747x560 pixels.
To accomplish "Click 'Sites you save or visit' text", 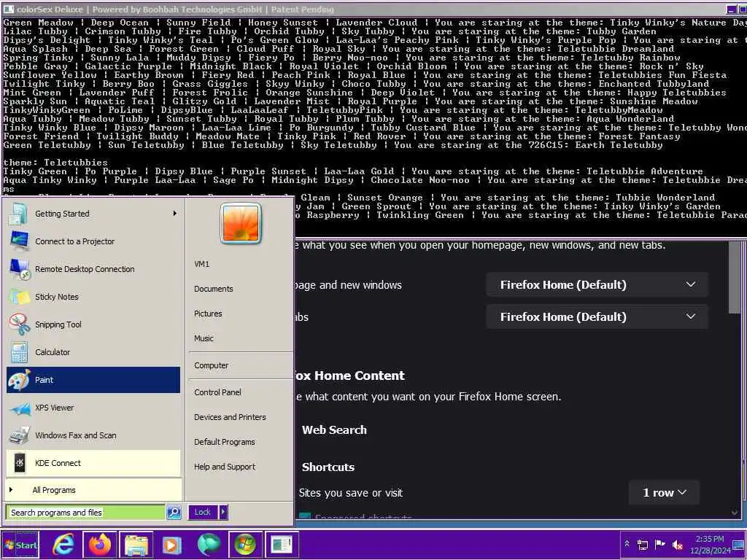I will coord(351,494).
